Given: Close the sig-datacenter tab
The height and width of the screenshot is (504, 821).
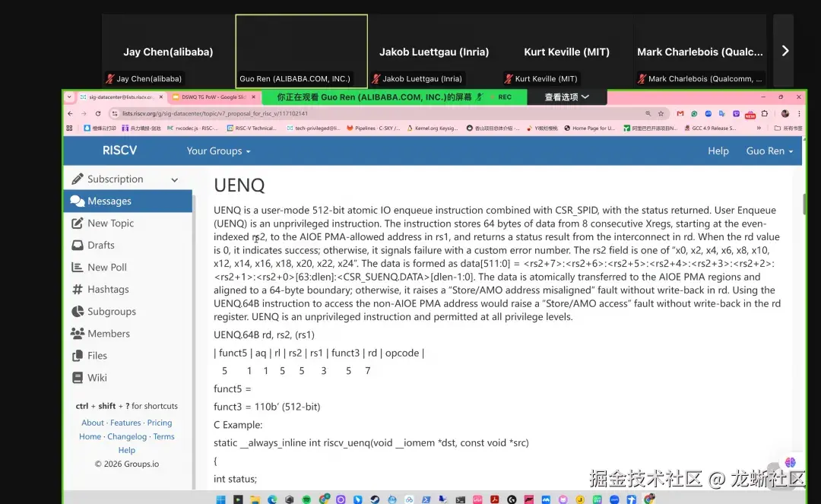Looking at the screenshot, I should 160,97.
